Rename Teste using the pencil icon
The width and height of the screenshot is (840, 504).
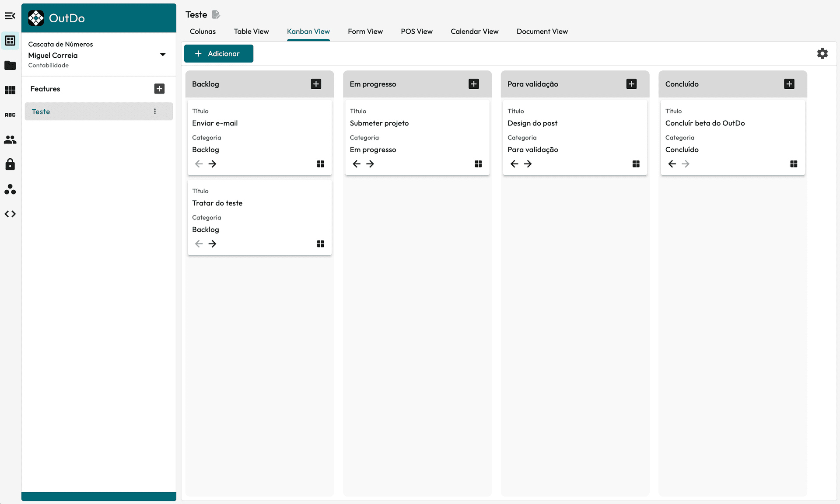click(x=216, y=14)
